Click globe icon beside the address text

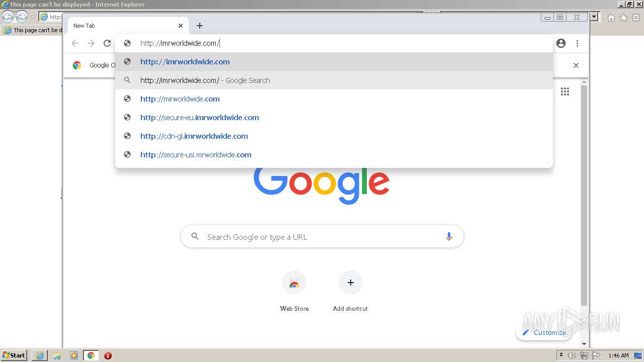click(x=127, y=43)
